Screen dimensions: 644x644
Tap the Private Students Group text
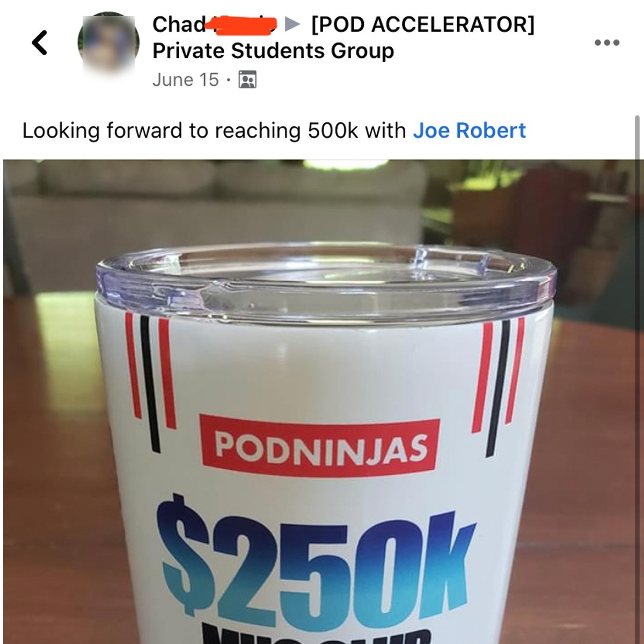coord(273,51)
